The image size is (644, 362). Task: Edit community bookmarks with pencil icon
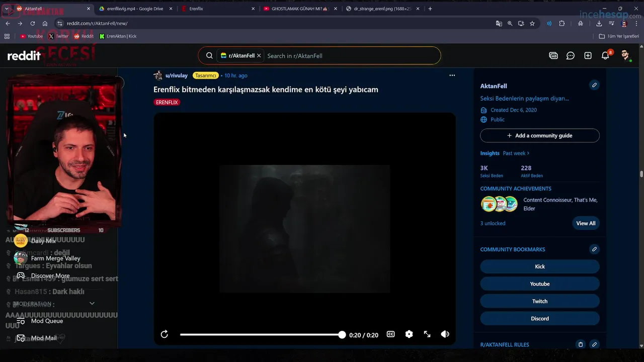tap(594, 249)
